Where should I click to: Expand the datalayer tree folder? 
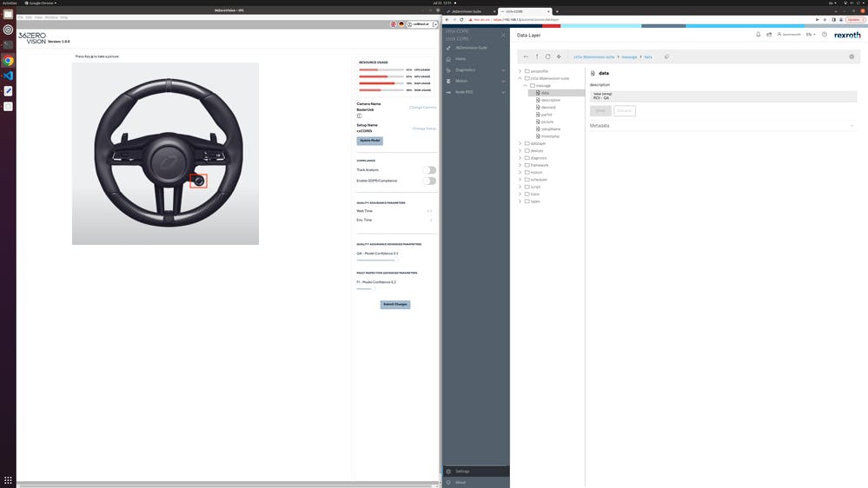coord(520,143)
